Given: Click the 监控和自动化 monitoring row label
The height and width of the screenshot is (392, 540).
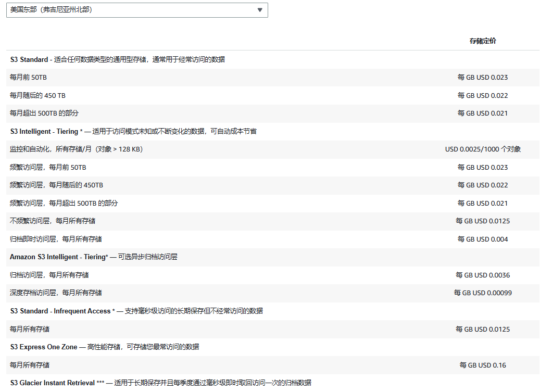Looking at the screenshot, I should pos(76,149).
